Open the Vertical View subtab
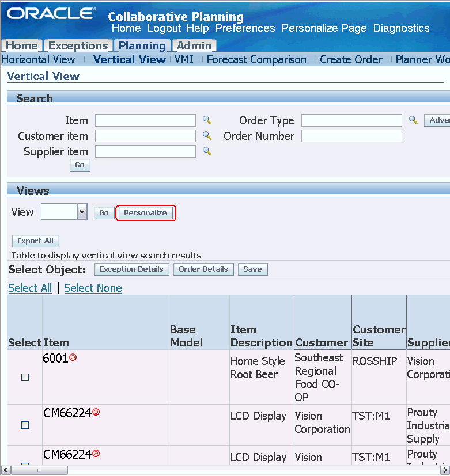 pyautogui.click(x=130, y=59)
